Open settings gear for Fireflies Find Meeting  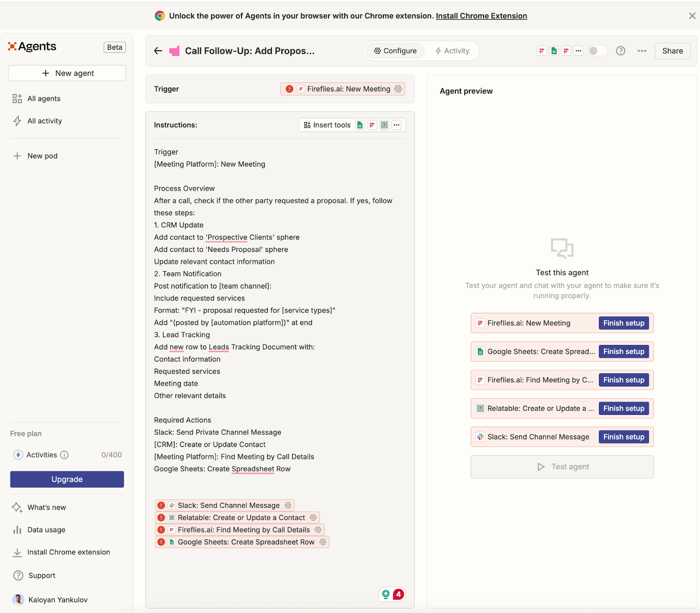click(x=318, y=530)
